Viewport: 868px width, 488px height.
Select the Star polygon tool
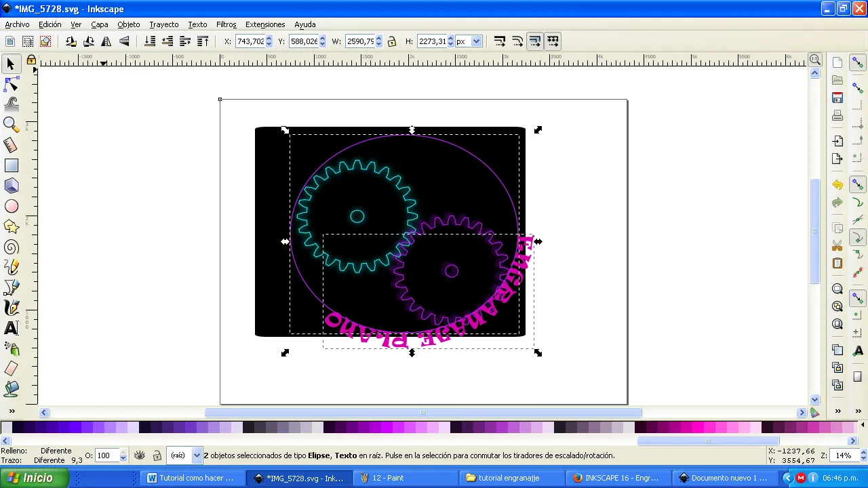click(11, 226)
